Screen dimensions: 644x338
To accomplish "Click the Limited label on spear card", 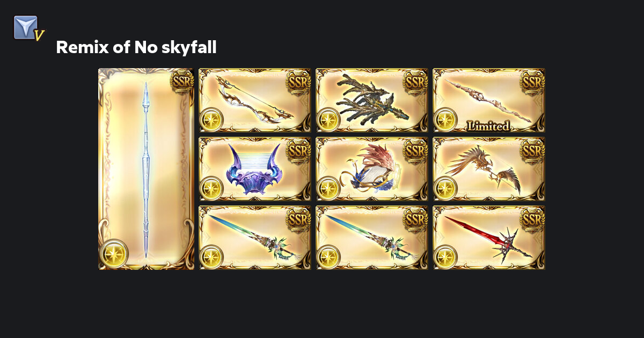I will pyautogui.click(x=488, y=126).
